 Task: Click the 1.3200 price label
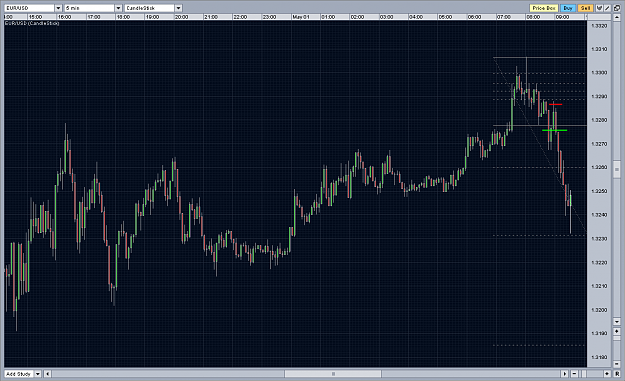[x=599, y=310]
